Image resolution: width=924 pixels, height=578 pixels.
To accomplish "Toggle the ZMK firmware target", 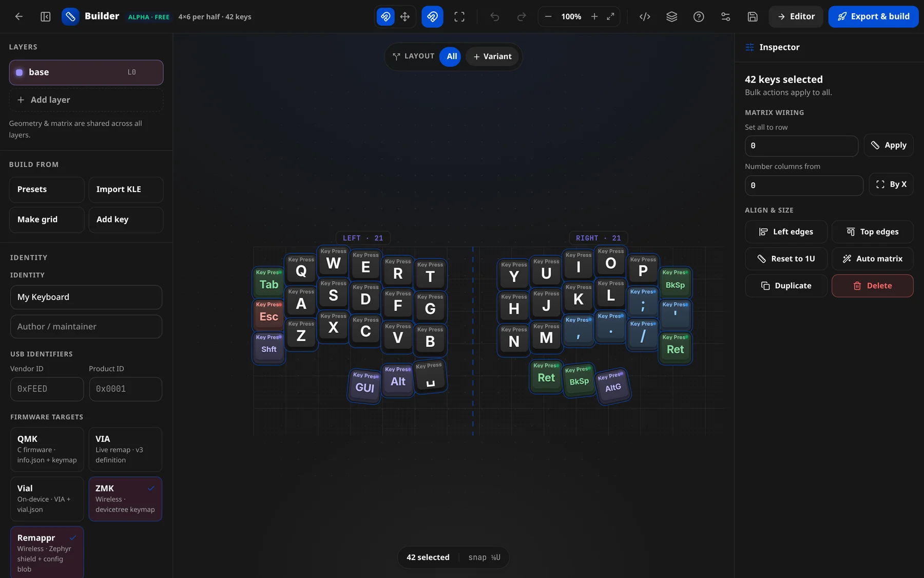I will (125, 499).
